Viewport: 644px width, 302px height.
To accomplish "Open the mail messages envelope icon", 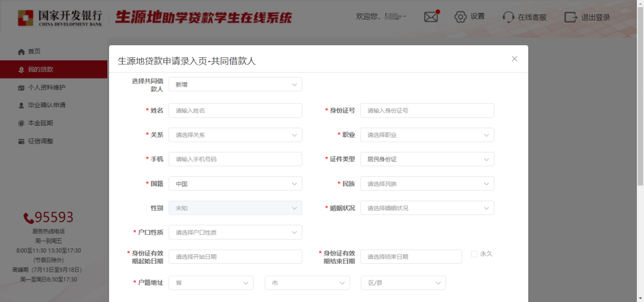I will click(x=431, y=17).
